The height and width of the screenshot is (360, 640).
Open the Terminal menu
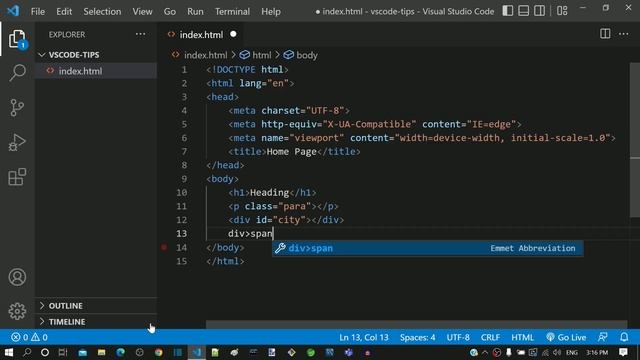(232, 11)
